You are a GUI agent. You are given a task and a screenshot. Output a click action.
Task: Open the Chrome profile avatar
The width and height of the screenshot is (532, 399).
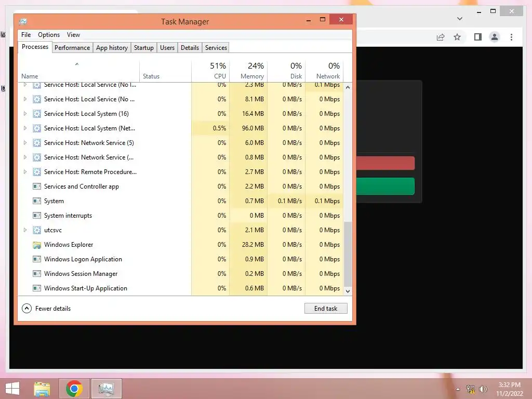(495, 37)
